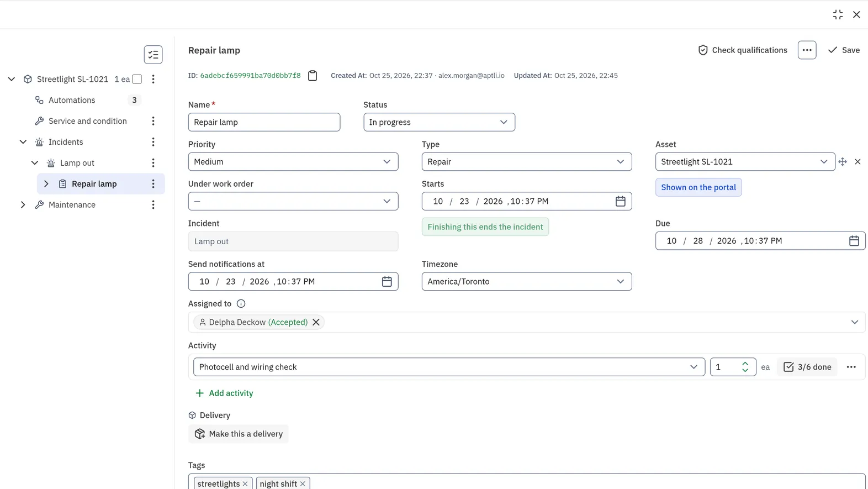Viewport: 868px width, 489px height.
Task: Collapse the Streetlight SL-1021 tree node
Action: tap(11, 79)
